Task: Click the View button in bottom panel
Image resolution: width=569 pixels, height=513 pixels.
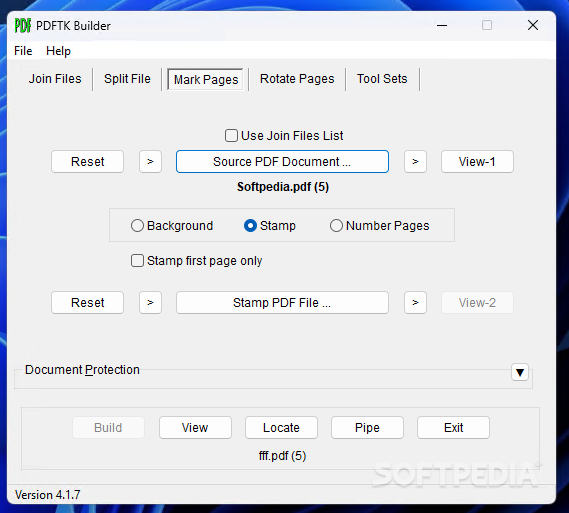Action: coord(195,428)
